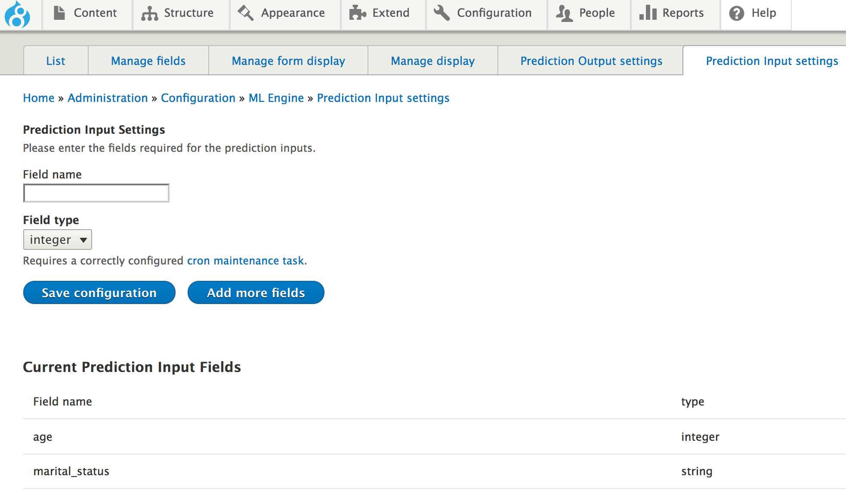Switch to the Manage display tab
This screenshot has height=504, width=846.
pos(433,61)
